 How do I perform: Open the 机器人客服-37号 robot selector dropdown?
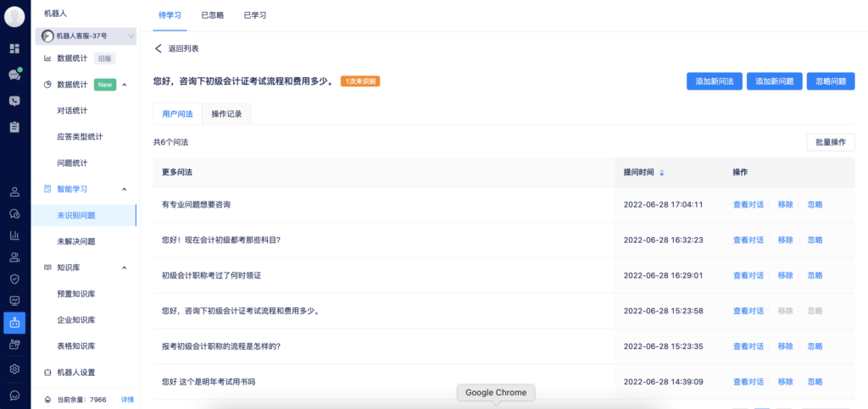tap(86, 36)
